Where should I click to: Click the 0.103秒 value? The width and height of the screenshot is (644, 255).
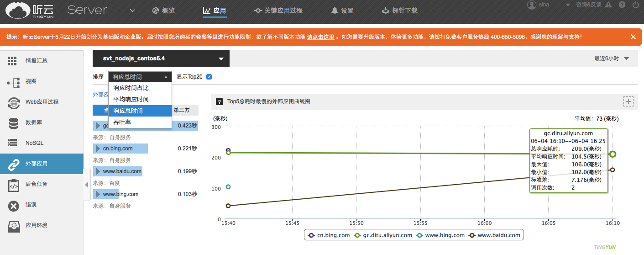[x=187, y=194]
